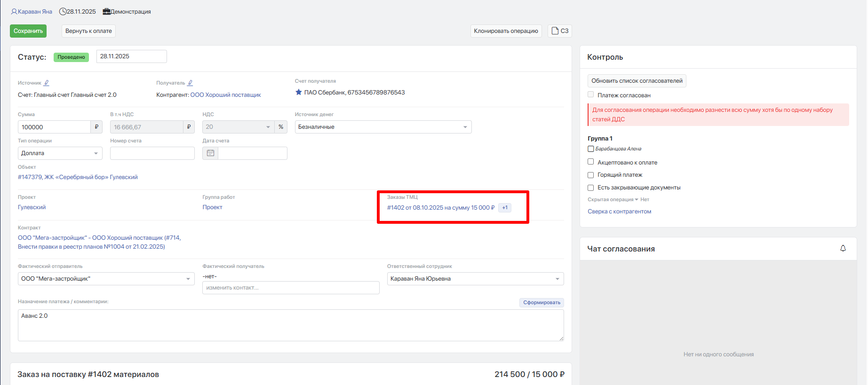This screenshot has width=868, height=385.
Task: Click the СЗ document button
Action: click(x=560, y=31)
